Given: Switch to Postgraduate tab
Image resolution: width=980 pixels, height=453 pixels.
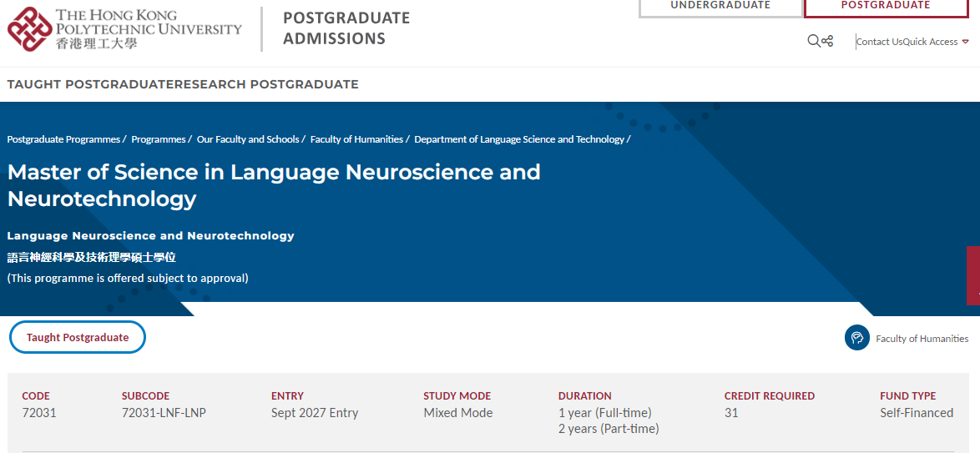Looking at the screenshot, I should pyautogui.click(x=886, y=6).
